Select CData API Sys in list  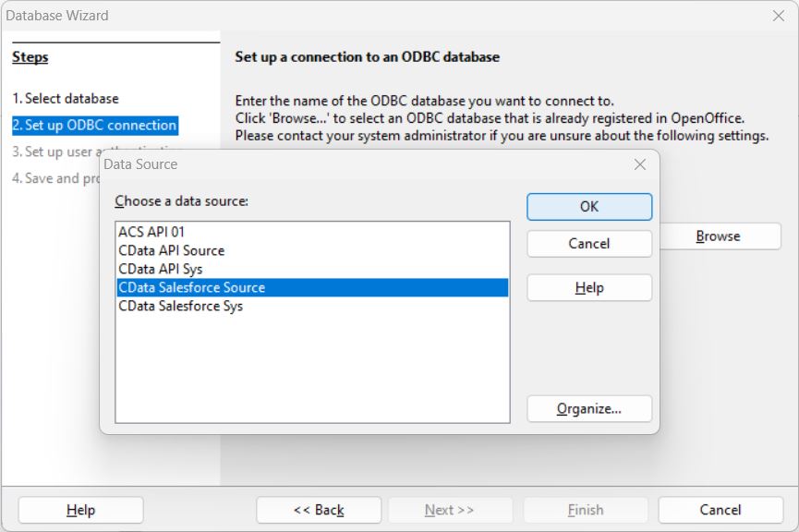160,269
